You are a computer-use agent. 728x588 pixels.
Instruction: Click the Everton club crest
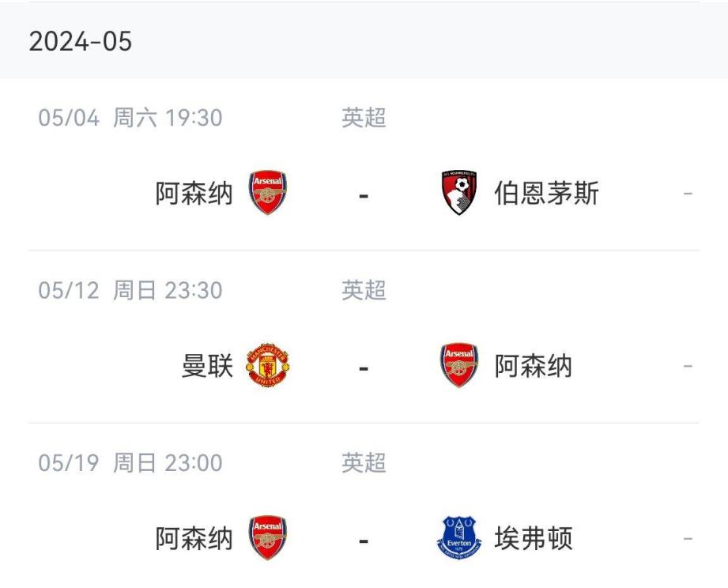tap(459, 539)
